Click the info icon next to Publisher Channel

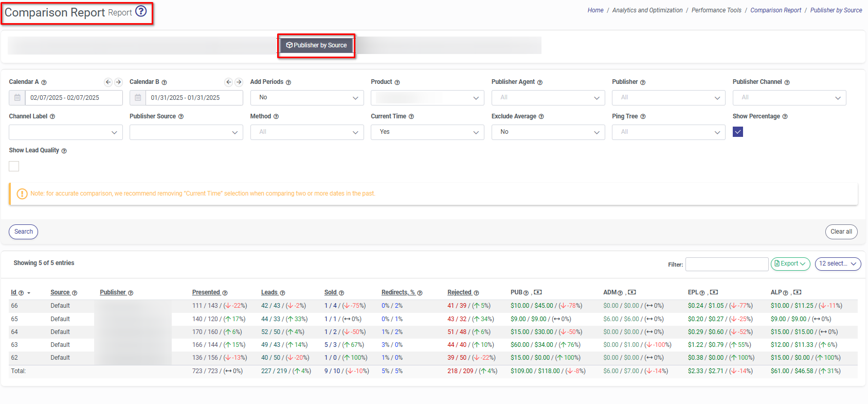[x=787, y=82]
